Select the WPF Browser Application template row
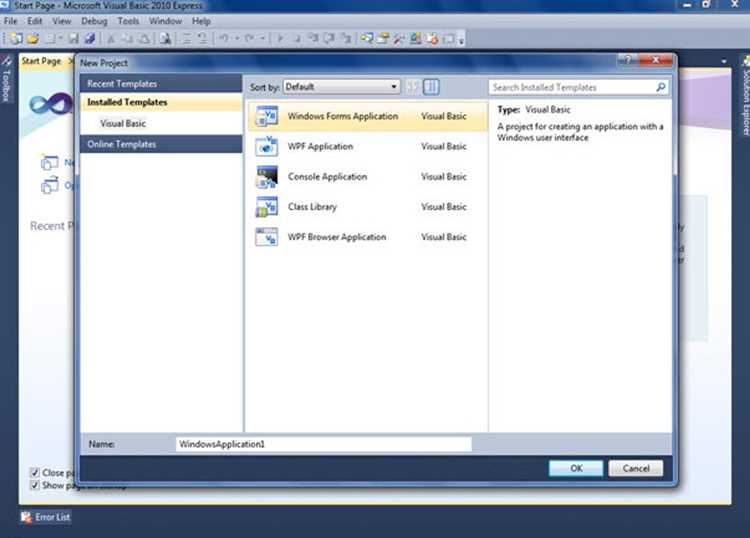This screenshot has width=750, height=538. coord(367,237)
